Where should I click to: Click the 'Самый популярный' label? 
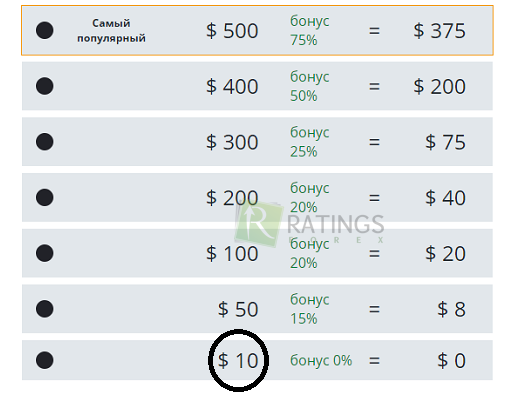click(x=111, y=30)
